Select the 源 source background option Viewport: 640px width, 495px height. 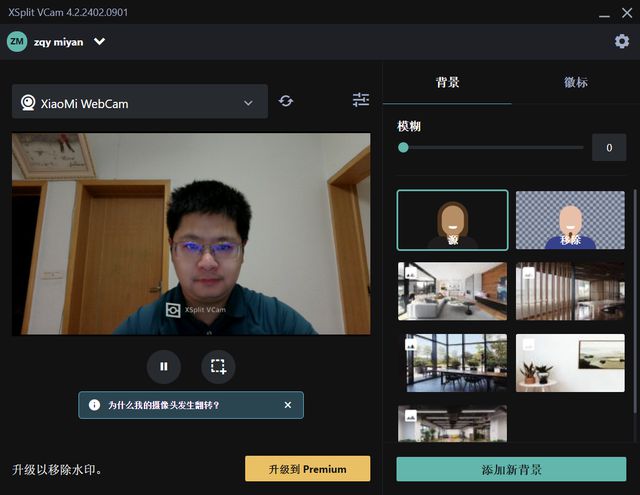[x=452, y=220]
